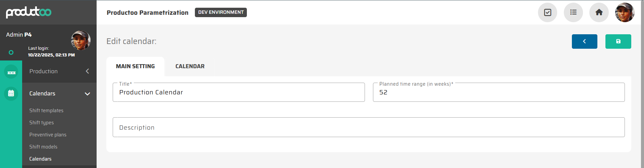Click the Production module sidebar icon
Screen dimensions: 644x168
(x=11, y=72)
